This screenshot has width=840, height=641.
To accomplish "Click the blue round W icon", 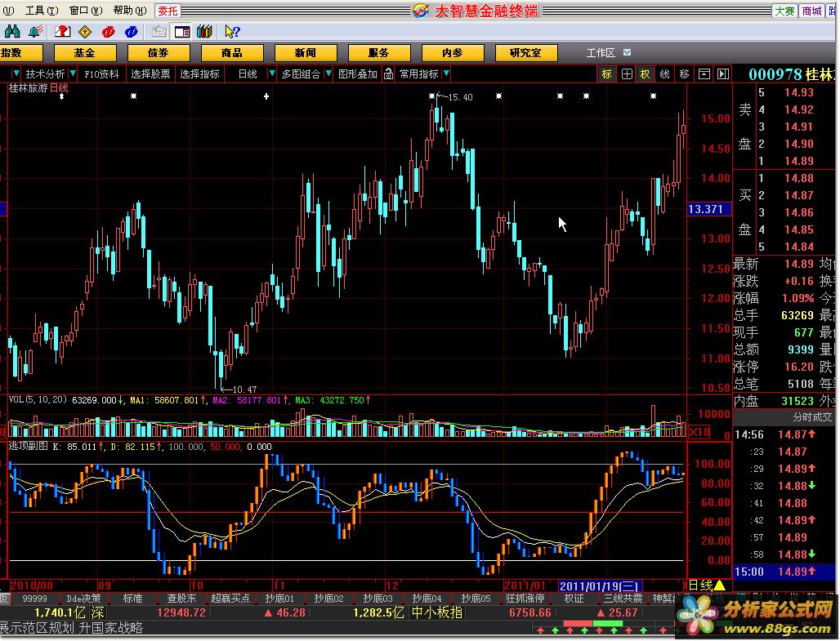I will pyautogui.click(x=132, y=32).
